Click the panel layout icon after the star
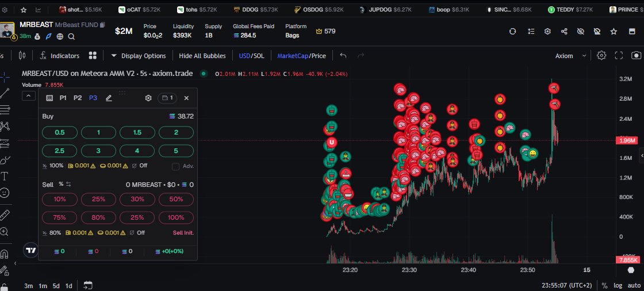 point(632,31)
